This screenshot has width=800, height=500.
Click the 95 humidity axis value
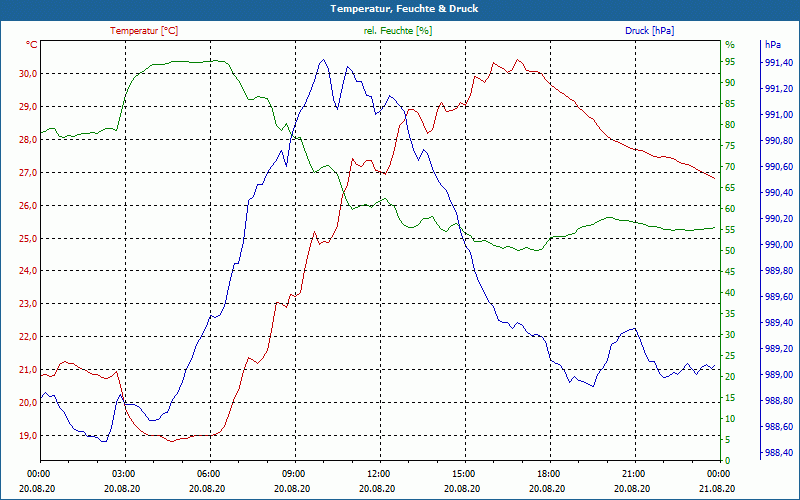730,62
